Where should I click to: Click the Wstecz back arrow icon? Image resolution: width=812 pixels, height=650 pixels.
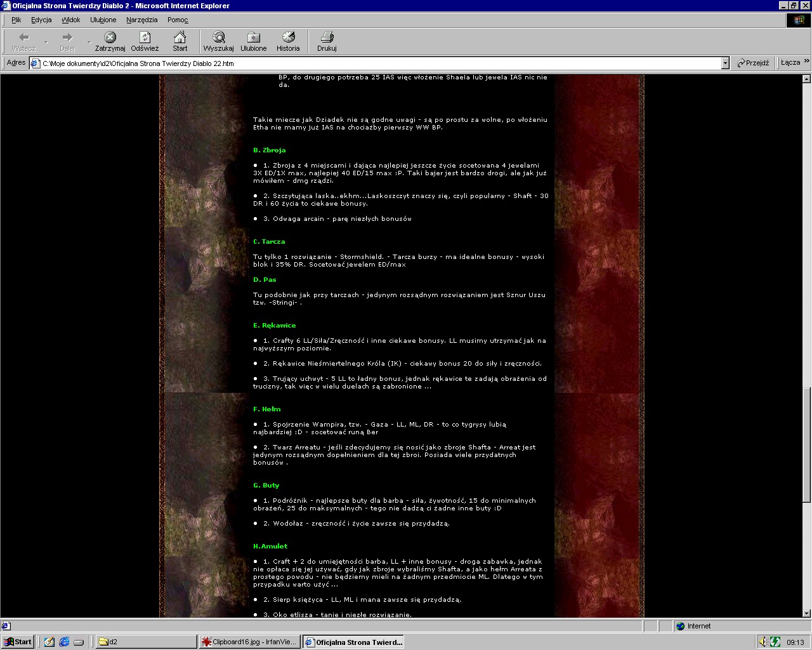(24, 37)
